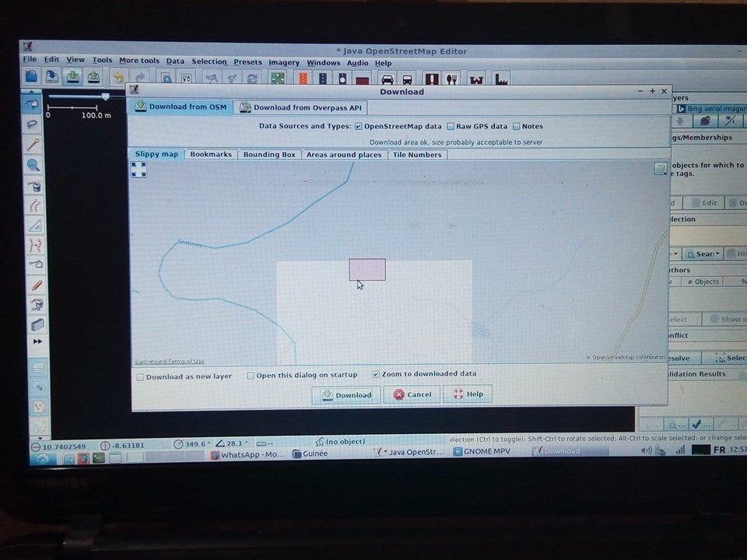Click the car preset toolbar icon
This screenshot has height=560, width=747.
(388, 79)
